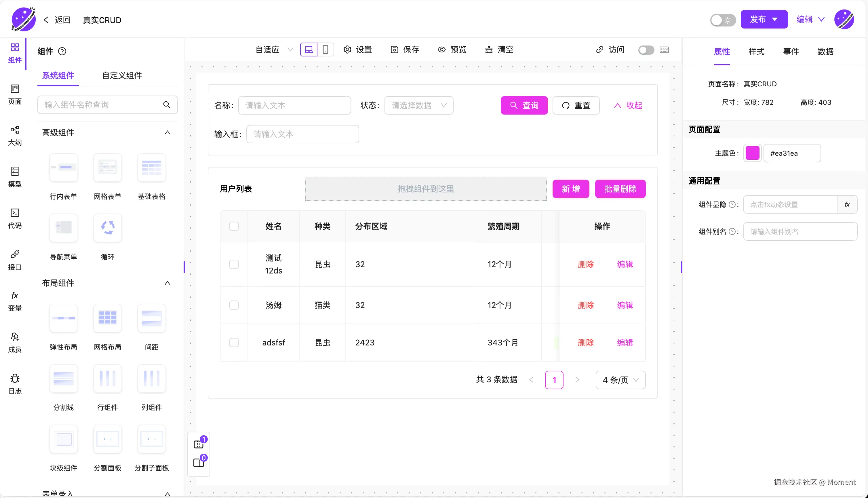The width and height of the screenshot is (868, 498).
Task: Click the 查询 search button
Action: [x=524, y=105]
